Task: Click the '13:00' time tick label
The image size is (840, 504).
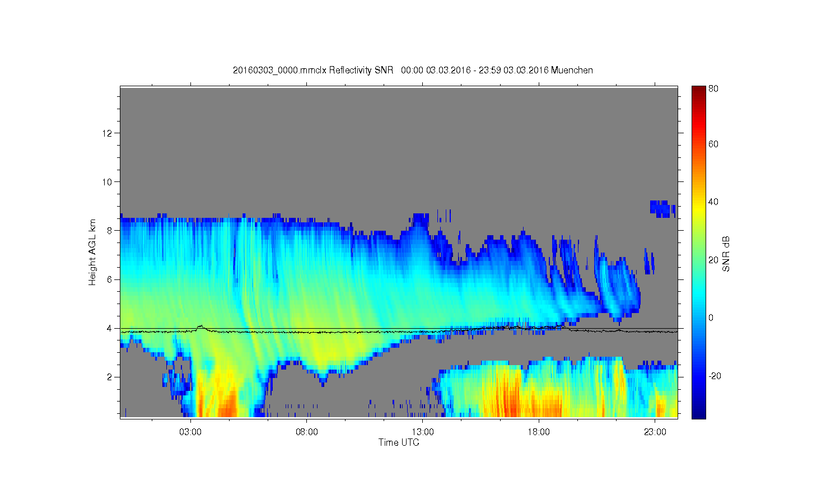Action: point(423,432)
